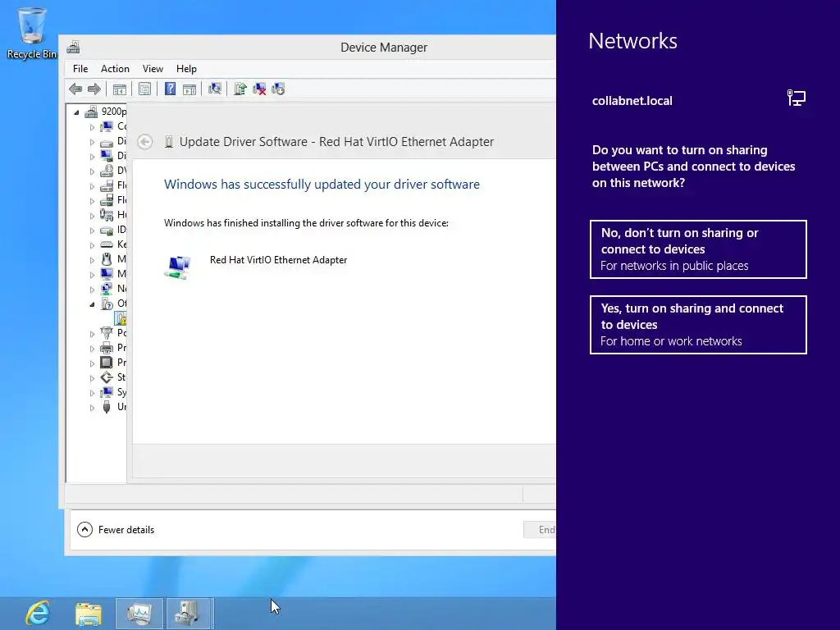Image resolution: width=840 pixels, height=630 pixels.
Task: Select the processor chip icon in the tree
Action: coord(107,363)
